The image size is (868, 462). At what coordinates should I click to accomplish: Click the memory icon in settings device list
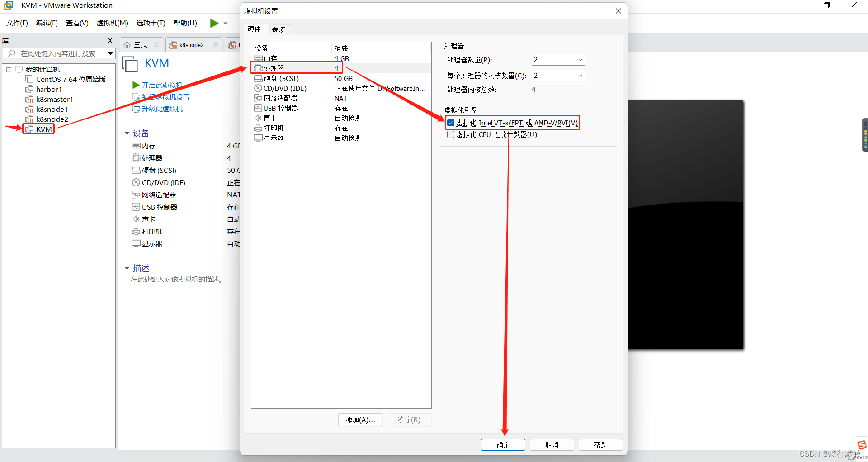(x=258, y=58)
